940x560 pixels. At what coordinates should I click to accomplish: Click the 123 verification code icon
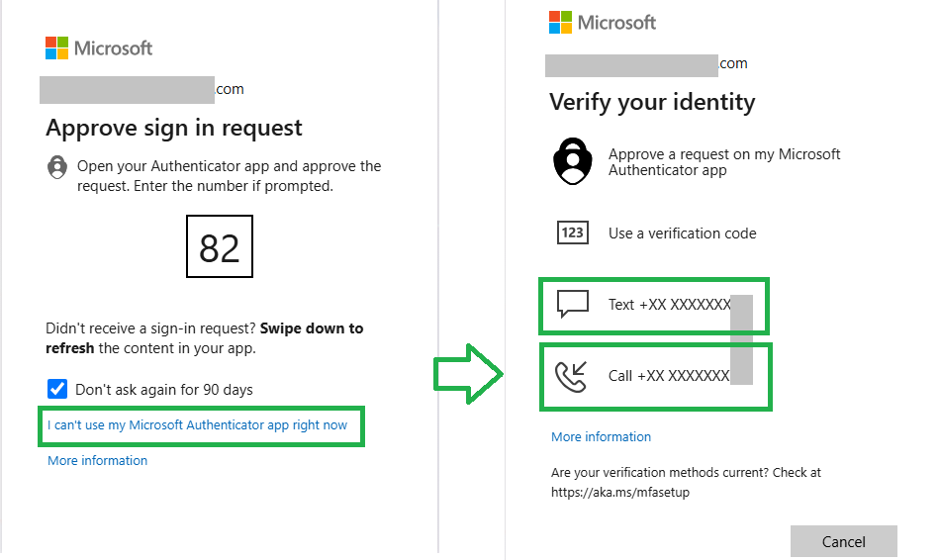point(573,233)
